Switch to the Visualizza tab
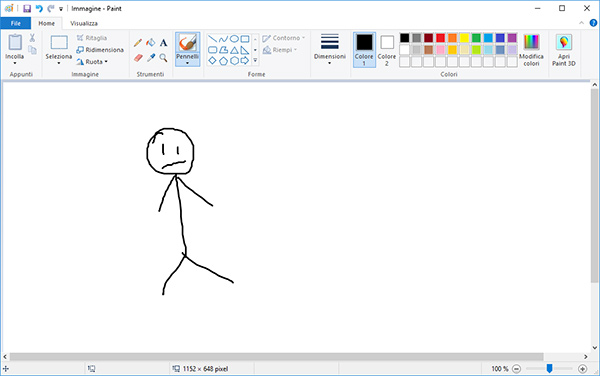600x376 pixels. [x=84, y=23]
